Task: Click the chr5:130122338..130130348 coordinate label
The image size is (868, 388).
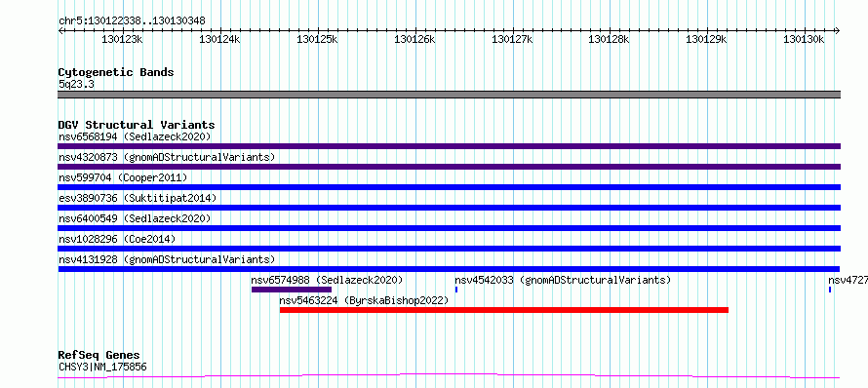Action: click(132, 21)
